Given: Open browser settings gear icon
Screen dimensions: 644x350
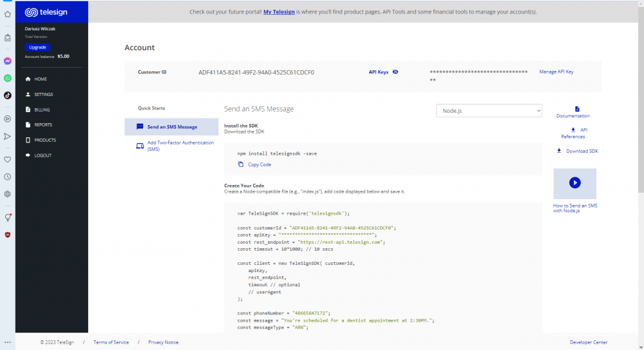Looking at the screenshot, I should 8,193.
